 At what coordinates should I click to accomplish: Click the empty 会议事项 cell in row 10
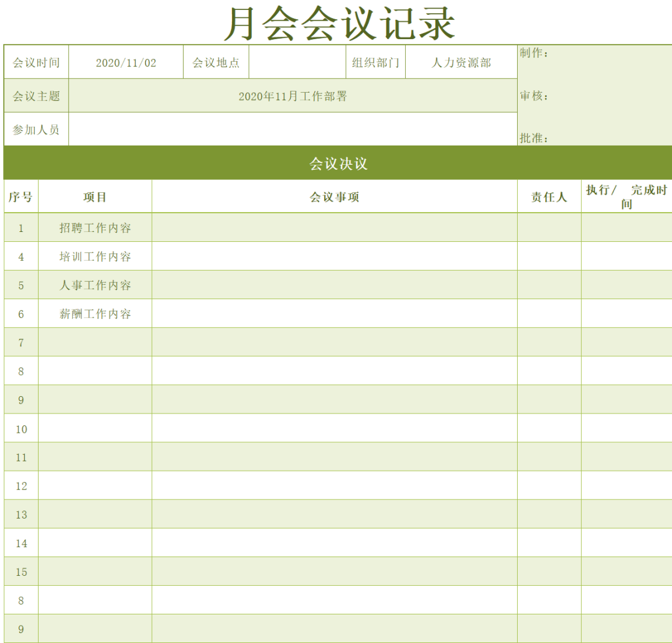pos(334,428)
